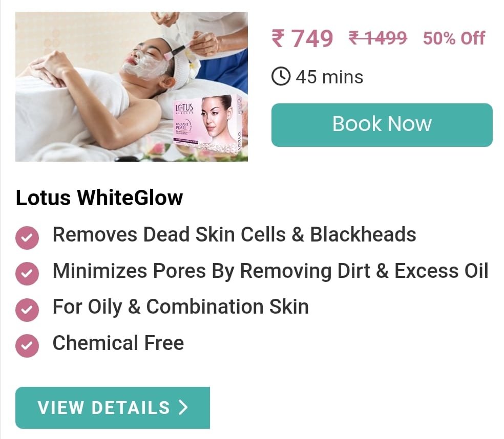Click the Minimizes Pores By Removing Dirt line

(x=270, y=271)
